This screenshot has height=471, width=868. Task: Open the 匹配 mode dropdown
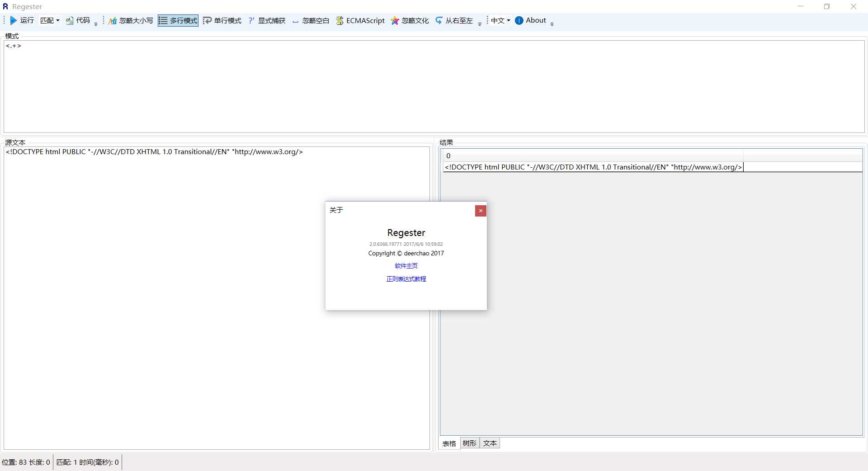50,20
